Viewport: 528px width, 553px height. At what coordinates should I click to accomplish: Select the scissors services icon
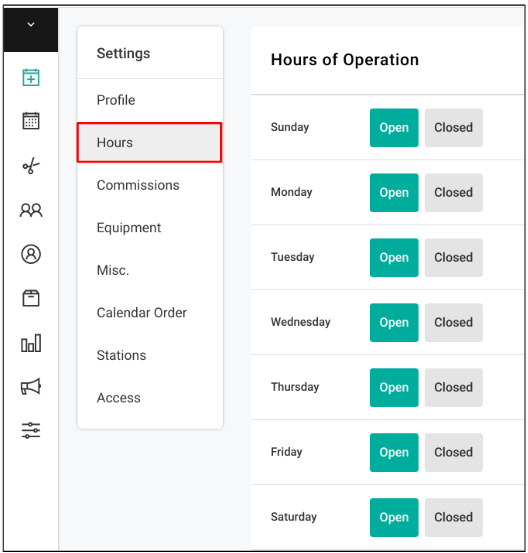(31, 165)
